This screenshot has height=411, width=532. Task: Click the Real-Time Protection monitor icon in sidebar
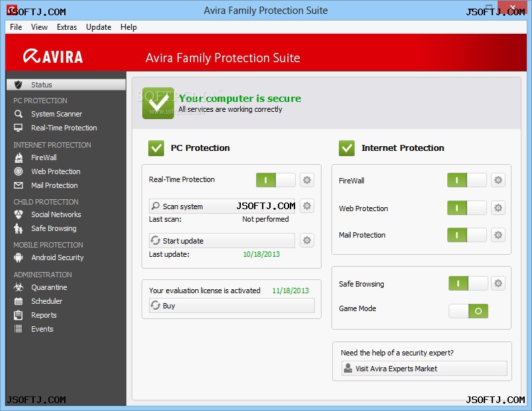pyautogui.click(x=19, y=128)
